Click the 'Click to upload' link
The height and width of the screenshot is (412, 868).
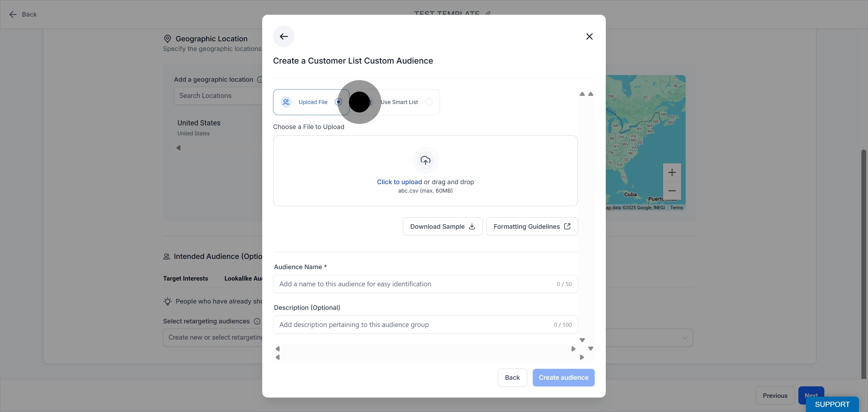pyautogui.click(x=399, y=182)
